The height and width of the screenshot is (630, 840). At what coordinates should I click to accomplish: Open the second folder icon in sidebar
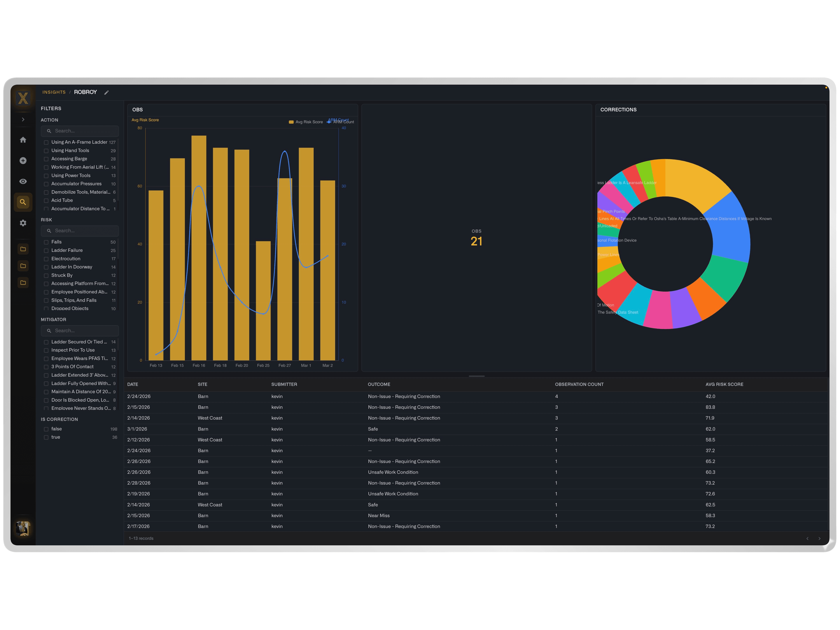23,266
